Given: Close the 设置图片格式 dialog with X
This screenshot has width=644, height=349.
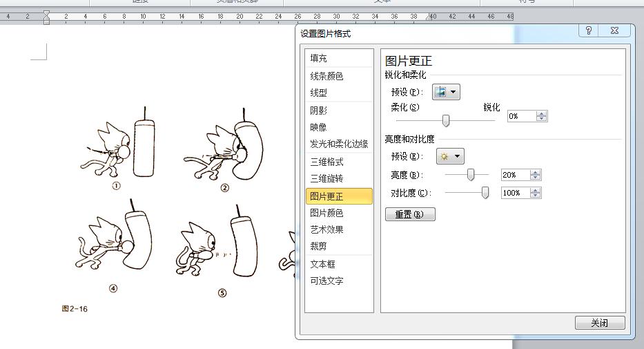Looking at the screenshot, I should coord(614,31).
